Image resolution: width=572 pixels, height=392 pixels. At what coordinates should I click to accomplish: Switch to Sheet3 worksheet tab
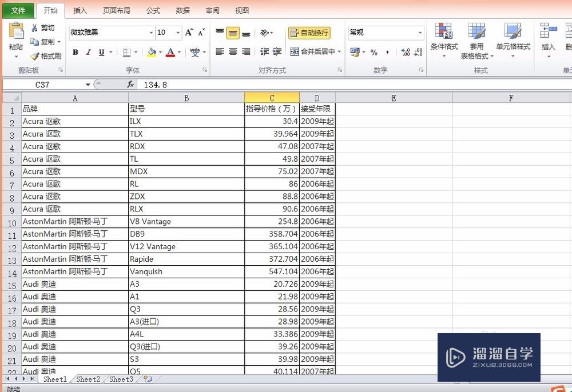pos(121,379)
